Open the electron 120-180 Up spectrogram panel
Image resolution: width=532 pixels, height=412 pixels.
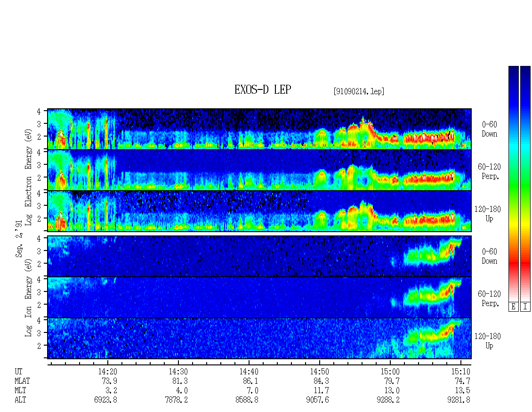pyautogui.click(x=259, y=211)
